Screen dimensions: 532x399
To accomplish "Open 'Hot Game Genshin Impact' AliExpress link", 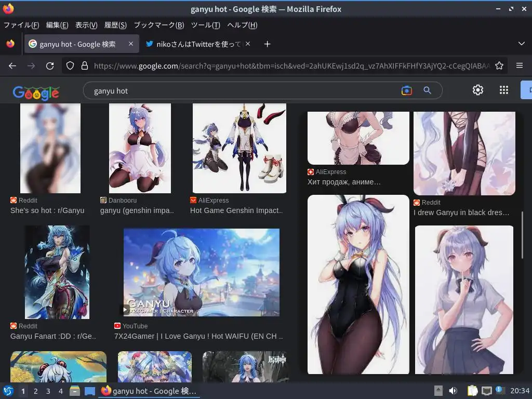I will [236, 211].
